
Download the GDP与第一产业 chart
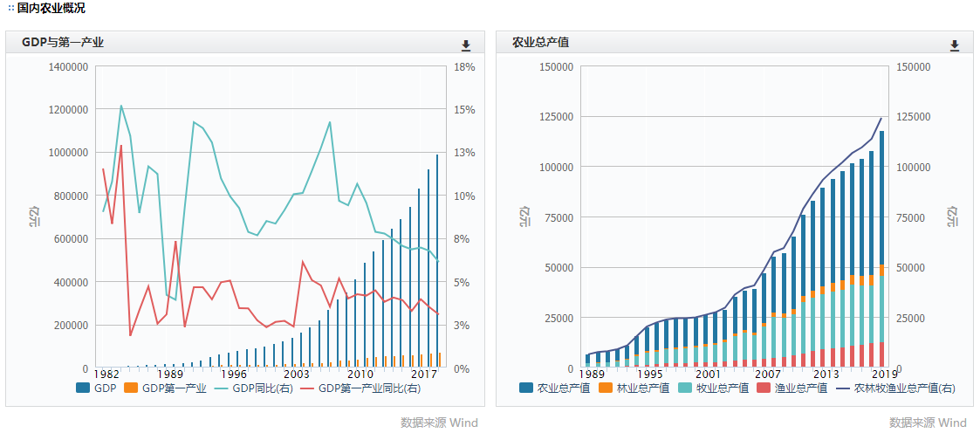(x=466, y=45)
